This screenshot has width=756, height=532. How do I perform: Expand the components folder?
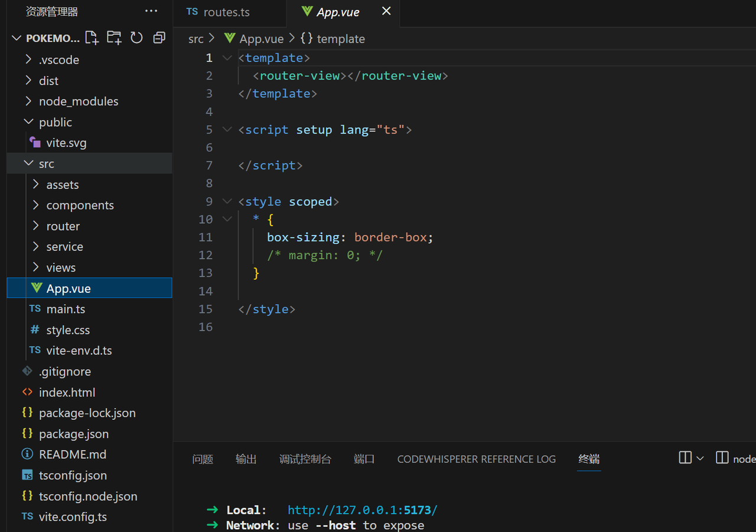pyautogui.click(x=36, y=205)
